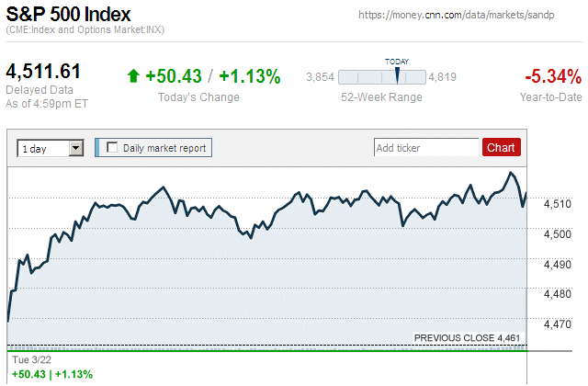The width and height of the screenshot is (588, 386).
Task: Click the green up arrow icon
Action: [133, 76]
